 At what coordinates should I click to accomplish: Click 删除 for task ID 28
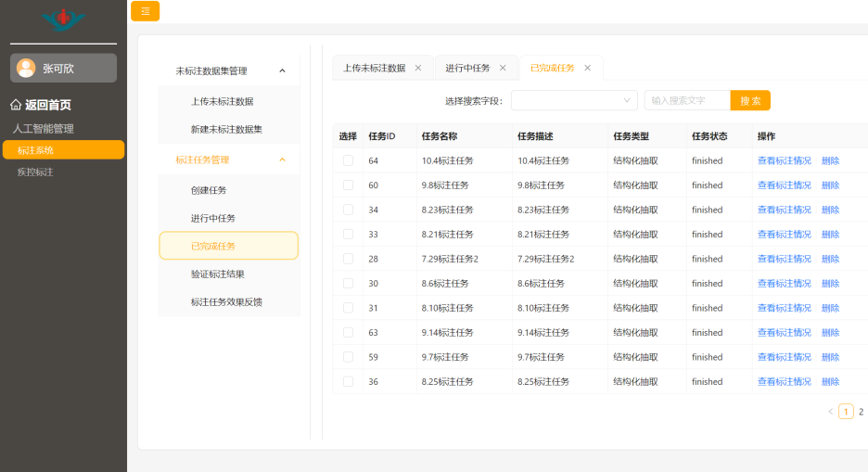coord(830,259)
